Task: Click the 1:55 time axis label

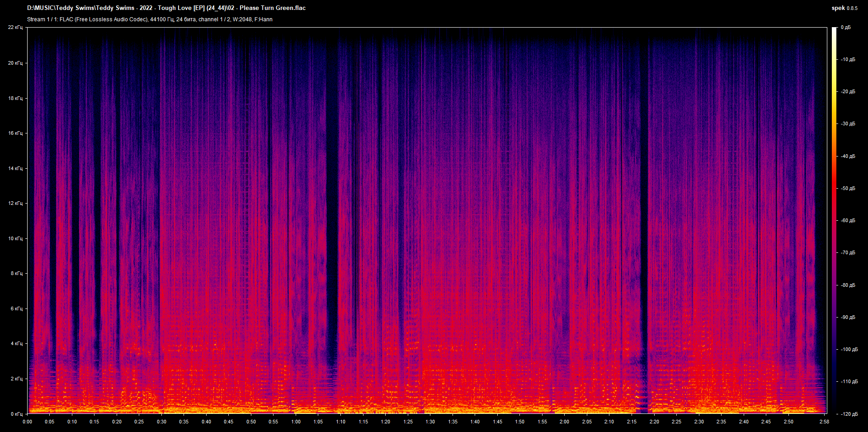Action: (x=542, y=422)
